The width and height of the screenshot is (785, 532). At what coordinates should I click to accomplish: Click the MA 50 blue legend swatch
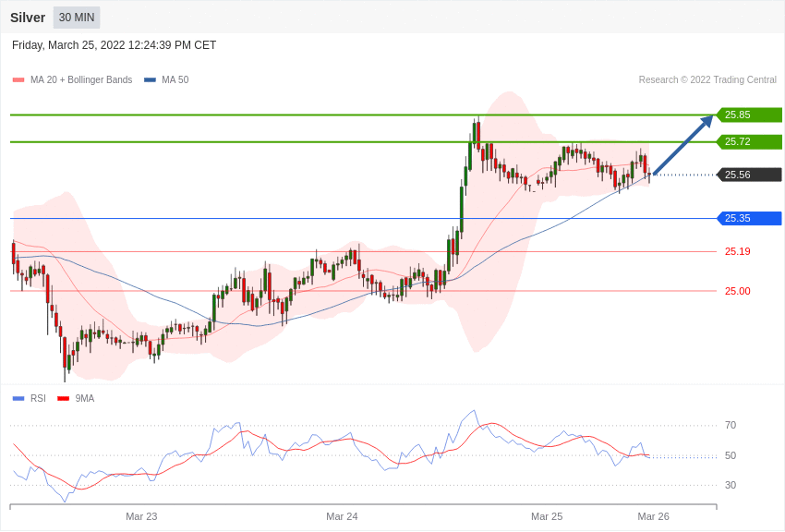[151, 80]
